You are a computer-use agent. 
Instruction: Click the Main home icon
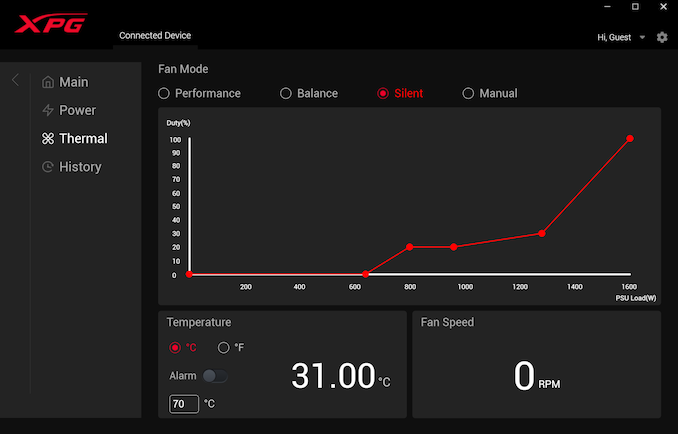(x=47, y=82)
